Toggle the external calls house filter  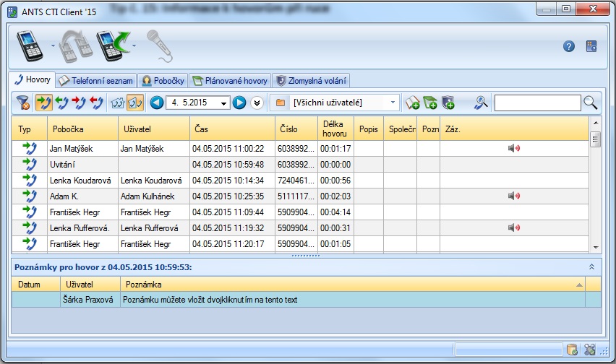pos(117,103)
